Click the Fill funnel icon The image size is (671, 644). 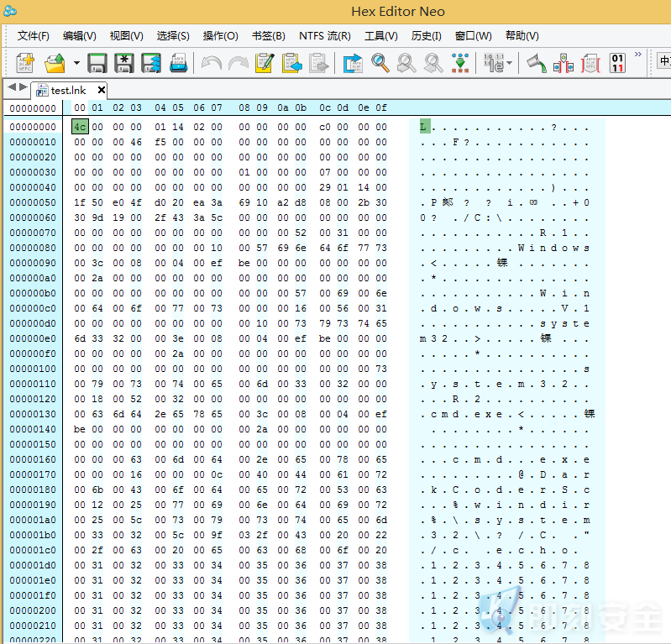point(536,63)
